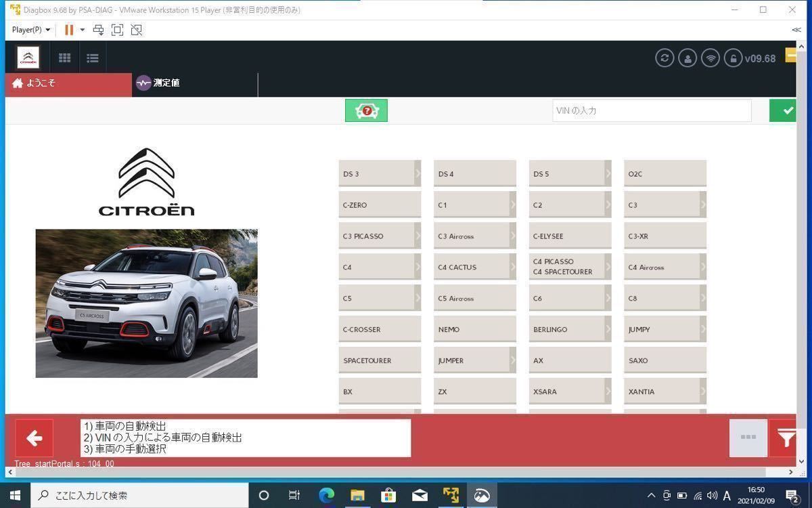This screenshot has width=812, height=508.
Task: Select the XSARA vehicle
Action: click(570, 392)
